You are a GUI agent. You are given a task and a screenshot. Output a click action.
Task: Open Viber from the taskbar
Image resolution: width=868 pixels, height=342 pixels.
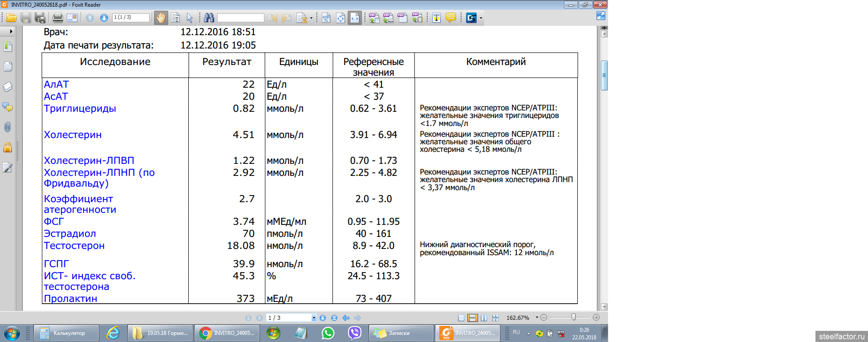(x=355, y=333)
